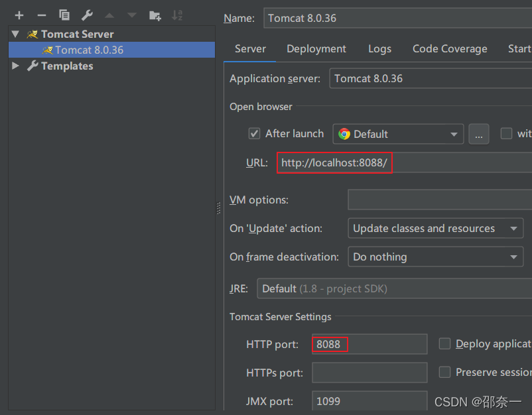Screen dimensions: 532x415
Task: Click the browse browsers ellipsis button
Action: point(479,134)
